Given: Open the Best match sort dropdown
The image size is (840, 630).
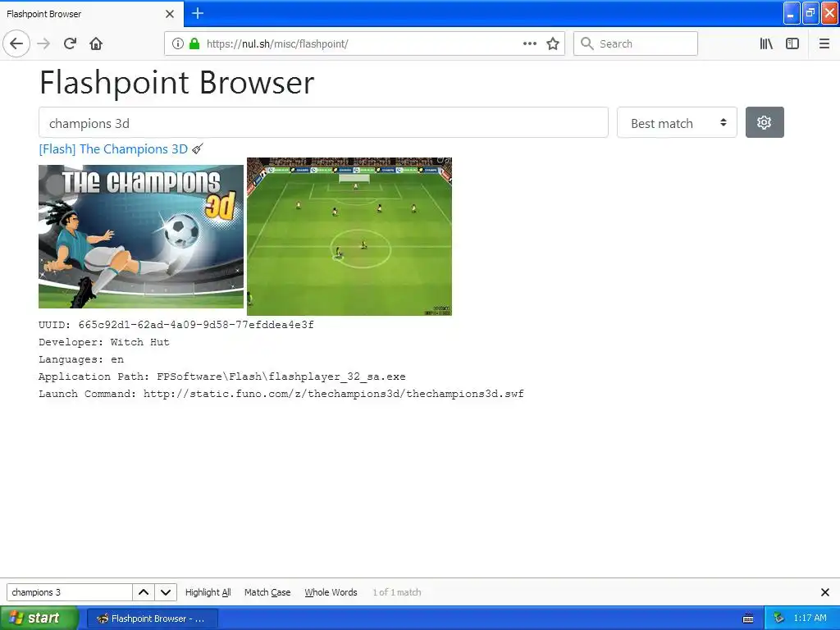Looking at the screenshot, I should coord(677,123).
